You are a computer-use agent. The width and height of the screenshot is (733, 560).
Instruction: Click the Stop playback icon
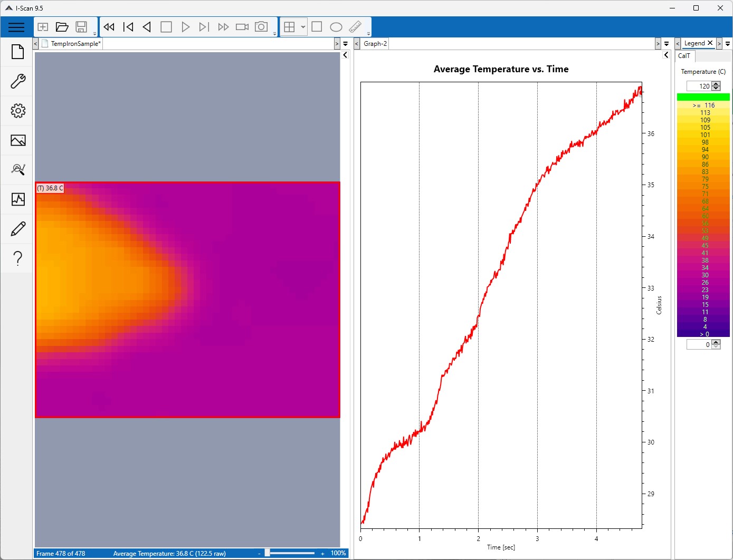pyautogui.click(x=166, y=26)
